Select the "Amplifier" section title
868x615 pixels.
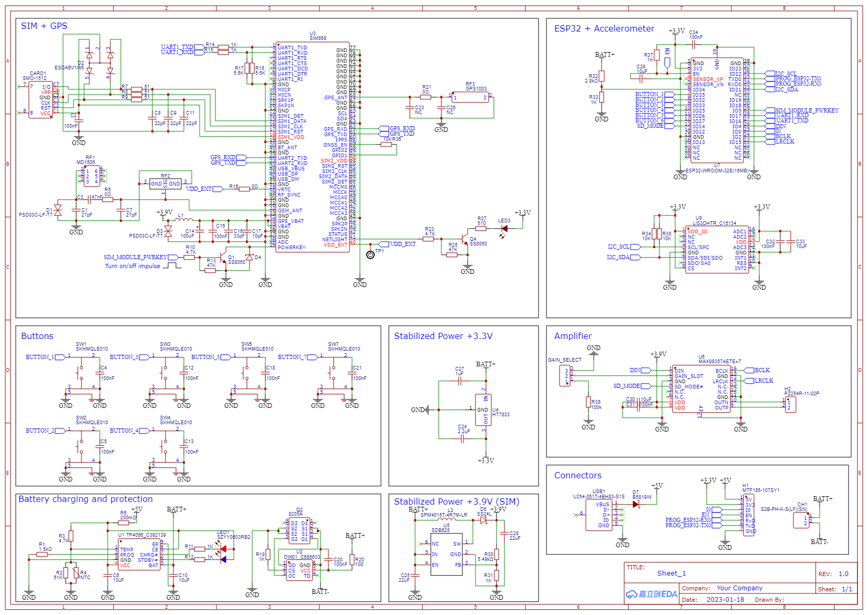pos(573,336)
